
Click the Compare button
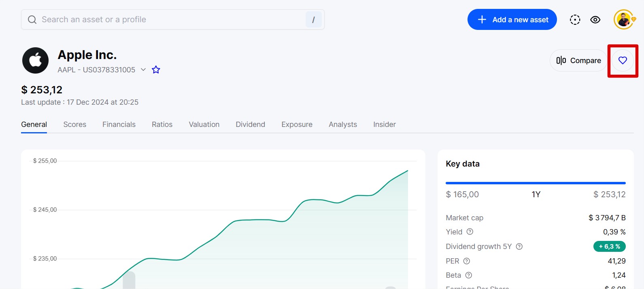[x=578, y=60]
